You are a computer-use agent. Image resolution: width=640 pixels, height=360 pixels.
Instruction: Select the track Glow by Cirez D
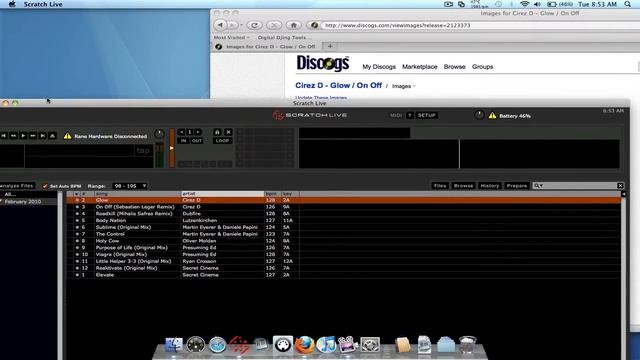click(344, 200)
